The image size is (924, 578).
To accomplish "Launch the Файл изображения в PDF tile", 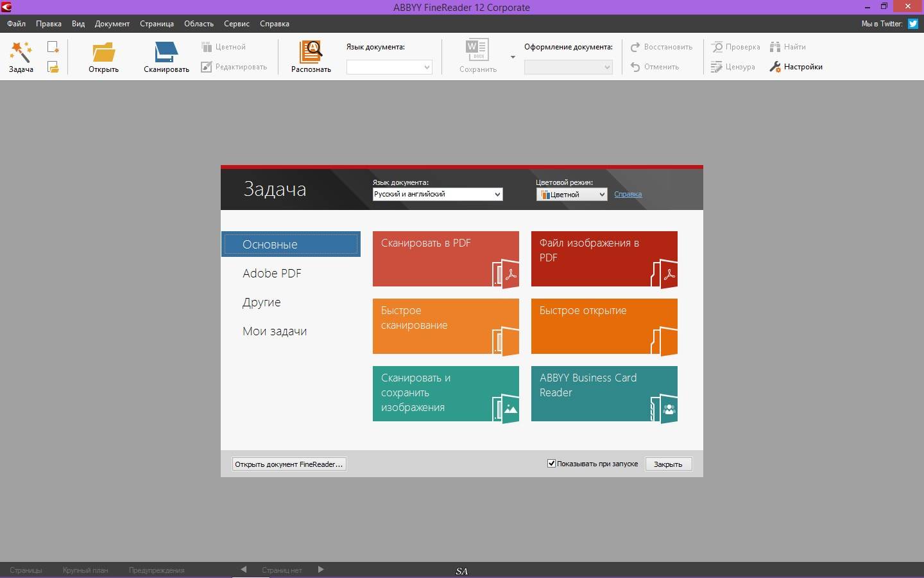I will tap(604, 259).
